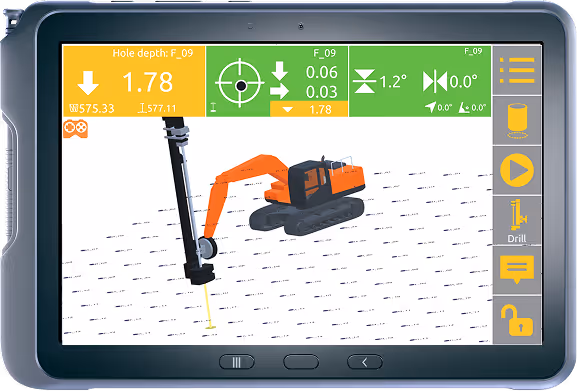This screenshot has height=391, width=577.
Task: Click the Hole depth 1.78 value
Action: coord(148,82)
